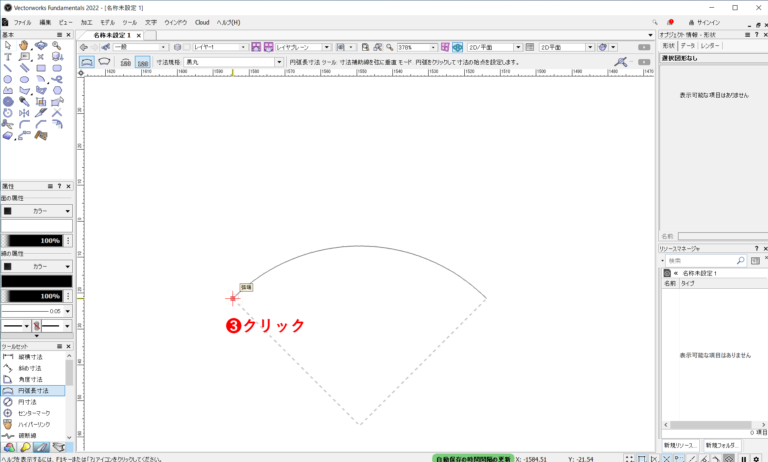Switch to the データ tab
768x462 pixels.
tap(688, 46)
